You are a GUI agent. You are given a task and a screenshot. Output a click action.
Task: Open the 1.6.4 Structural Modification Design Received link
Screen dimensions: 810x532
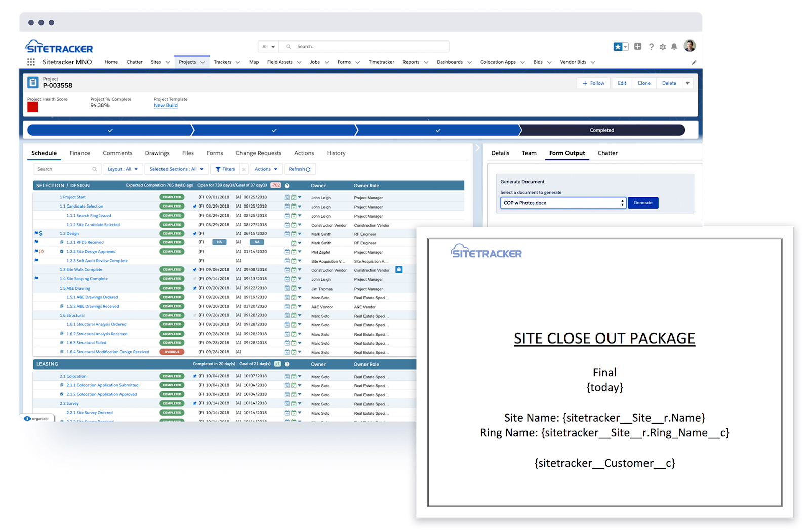(x=108, y=352)
